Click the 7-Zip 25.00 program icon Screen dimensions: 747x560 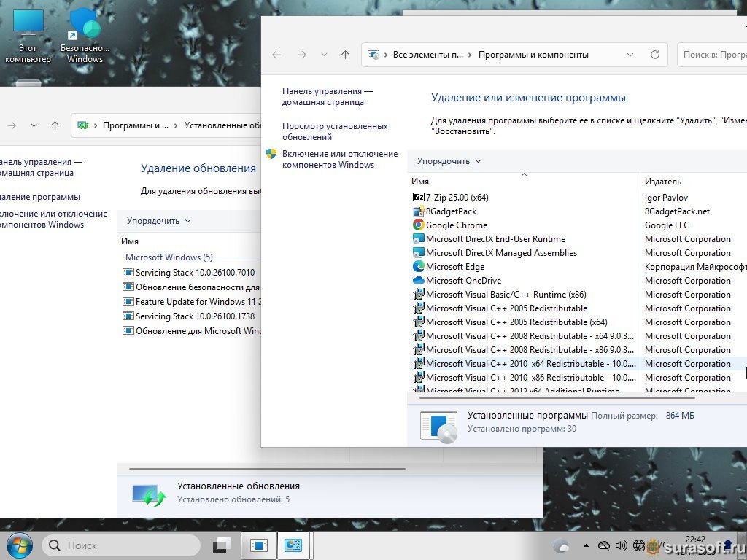click(x=418, y=198)
